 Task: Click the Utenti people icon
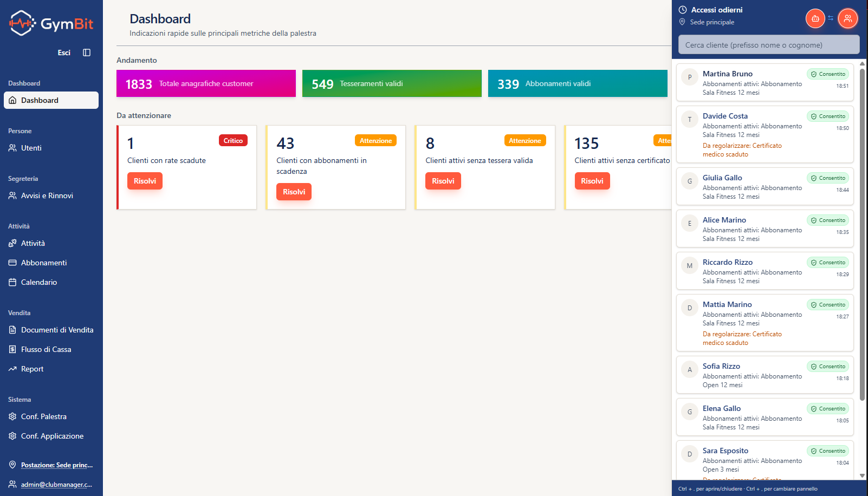point(12,148)
